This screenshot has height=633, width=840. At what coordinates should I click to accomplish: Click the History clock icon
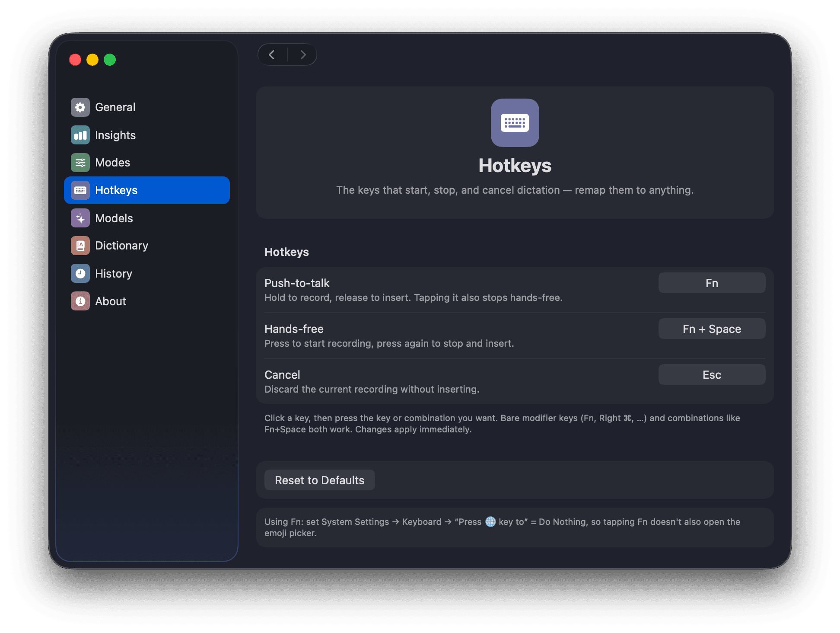click(x=80, y=273)
